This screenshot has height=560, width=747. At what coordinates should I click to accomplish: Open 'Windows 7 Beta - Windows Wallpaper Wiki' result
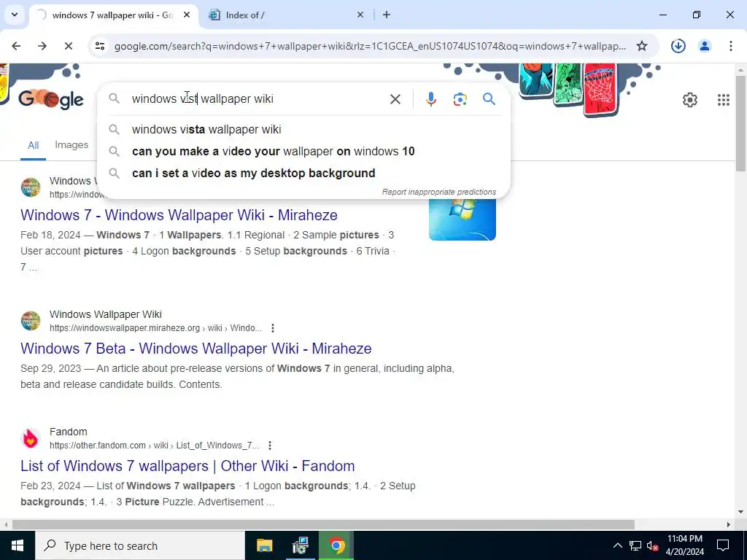pyautogui.click(x=196, y=348)
